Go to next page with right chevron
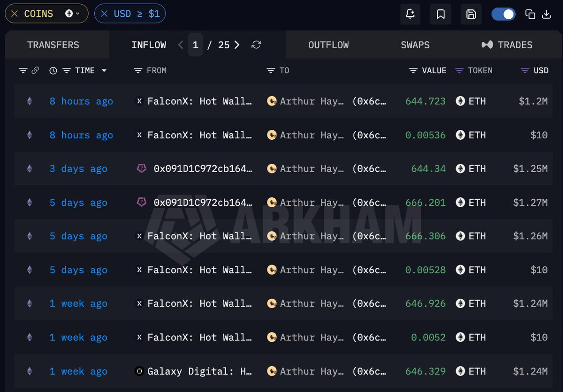 pyautogui.click(x=237, y=45)
